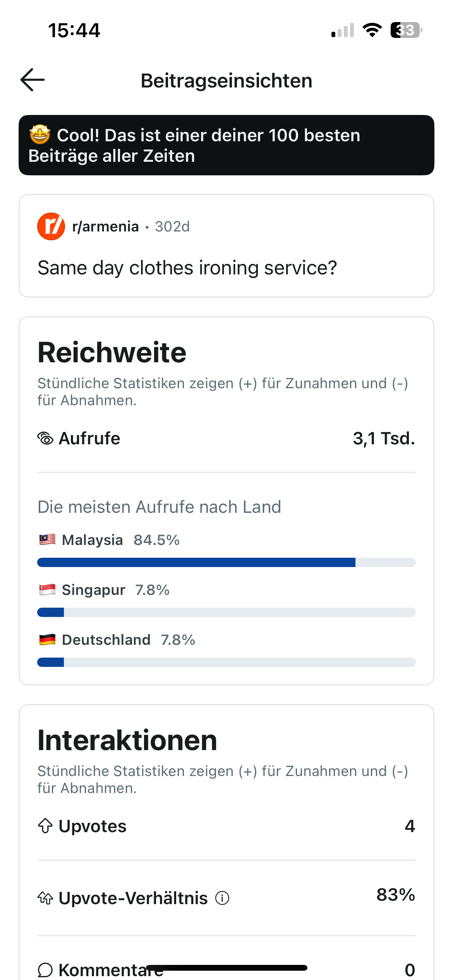This screenshot has width=453, height=980.
Task: Tap the Singapur 7.8% progress bar
Action: [226, 612]
